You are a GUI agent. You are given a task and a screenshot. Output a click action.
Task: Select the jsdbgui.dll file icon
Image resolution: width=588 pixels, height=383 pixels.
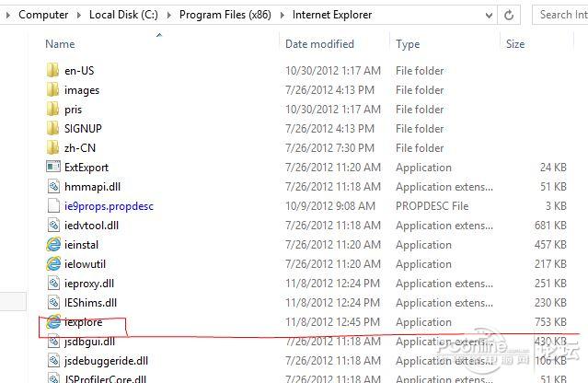point(53,342)
